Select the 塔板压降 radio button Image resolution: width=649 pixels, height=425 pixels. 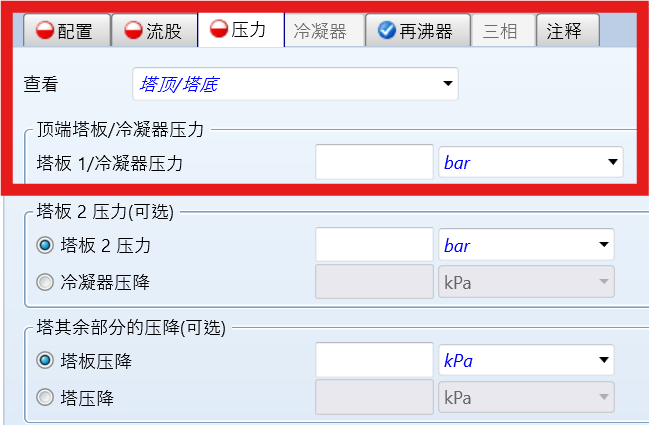tap(45, 360)
